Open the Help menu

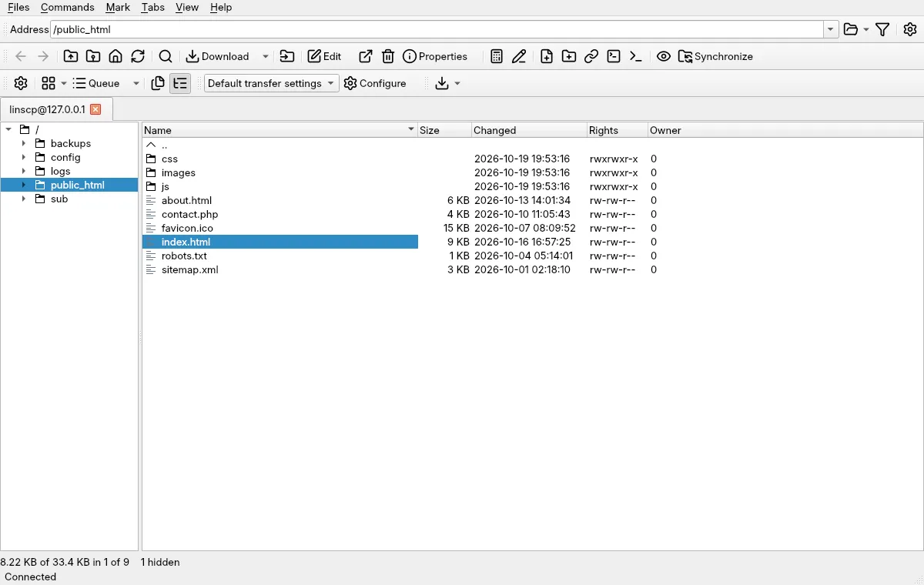point(221,7)
